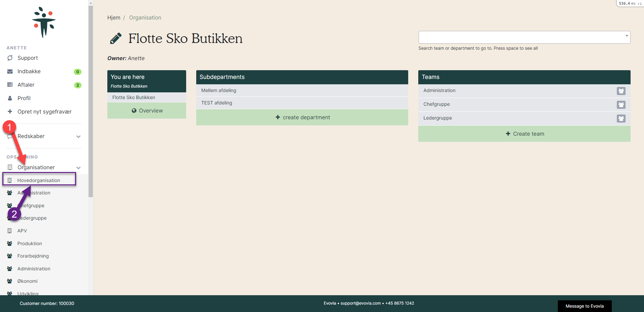
Task: Select Hovedorganisation in the sidebar
Action: pyautogui.click(x=39, y=180)
